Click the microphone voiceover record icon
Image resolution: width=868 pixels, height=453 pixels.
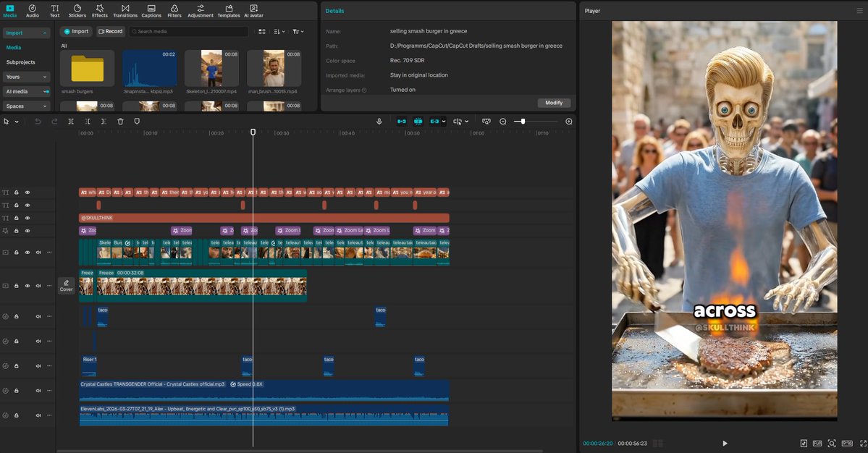point(379,122)
